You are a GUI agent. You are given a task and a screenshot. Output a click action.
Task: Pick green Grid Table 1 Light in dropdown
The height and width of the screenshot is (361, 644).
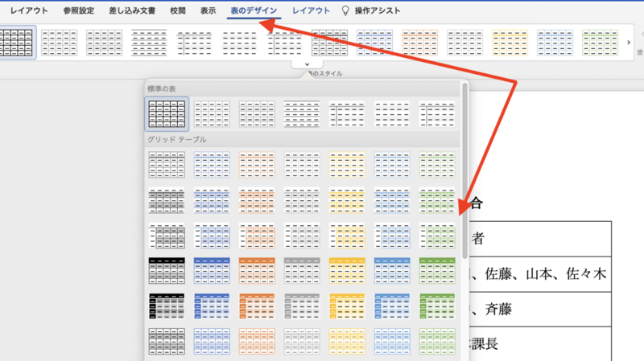[x=437, y=165]
